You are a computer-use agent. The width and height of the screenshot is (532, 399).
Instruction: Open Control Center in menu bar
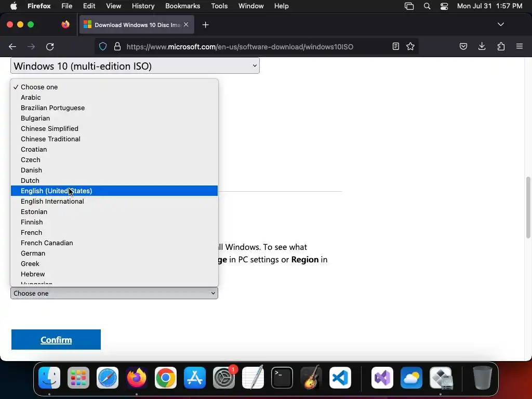coord(444,6)
